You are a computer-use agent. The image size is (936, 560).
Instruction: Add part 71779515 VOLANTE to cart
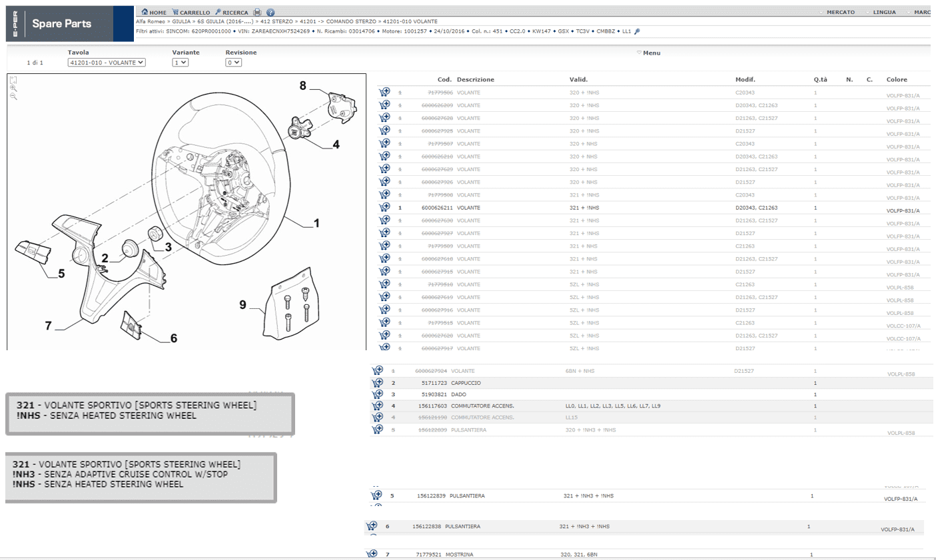tap(384, 323)
